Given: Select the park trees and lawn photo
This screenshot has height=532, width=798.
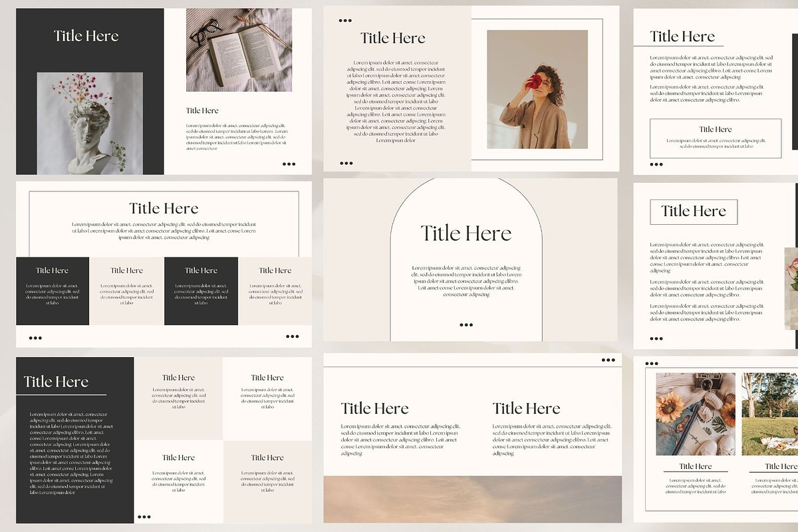Looking at the screenshot, I should tap(770, 414).
